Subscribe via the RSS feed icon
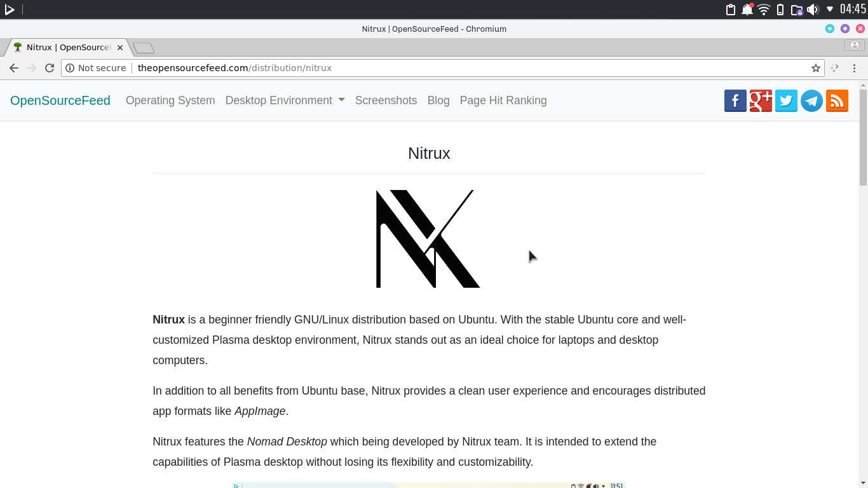This screenshot has height=488, width=868. pyautogui.click(x=837, y=100)
